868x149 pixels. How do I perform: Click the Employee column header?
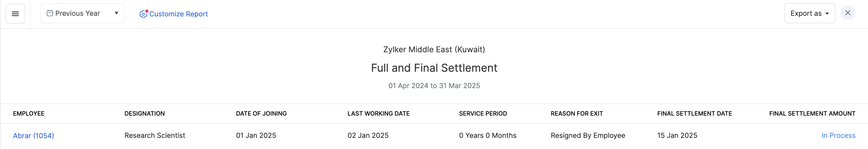[x=28, y=114]
